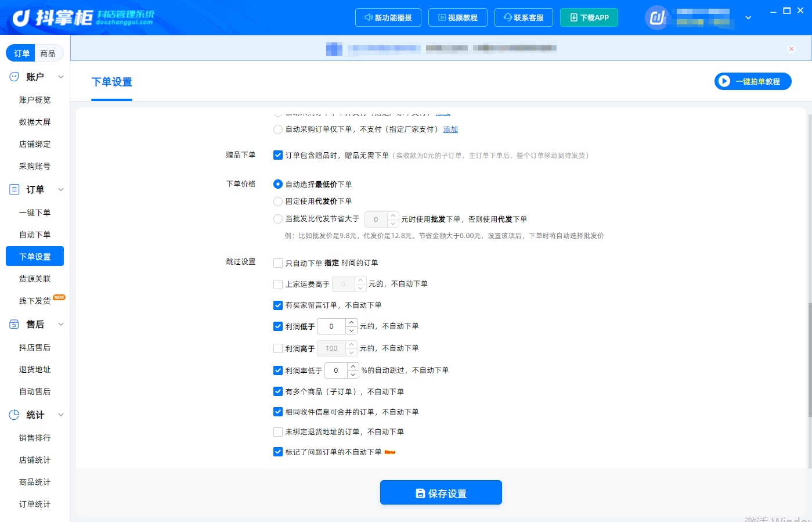Click the headset icon for 联系客服
The height and width of the screenshot is (522, 812).
[508, 17]
